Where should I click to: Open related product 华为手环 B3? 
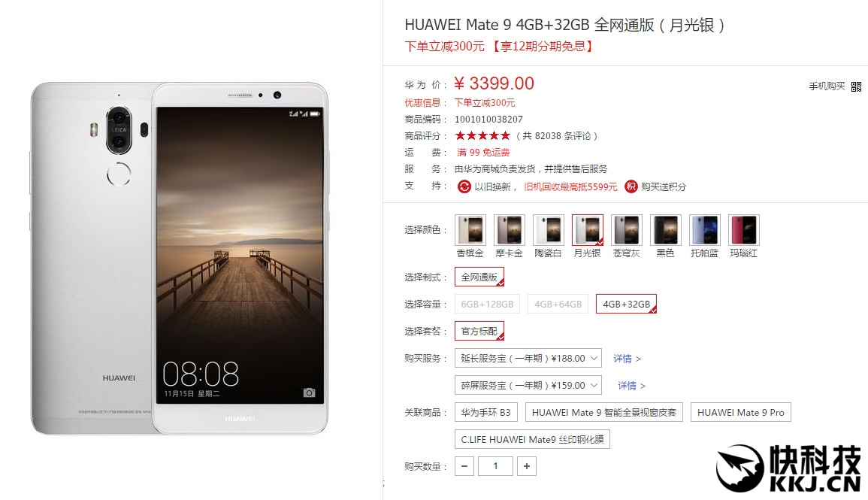[x=486, y=413]
